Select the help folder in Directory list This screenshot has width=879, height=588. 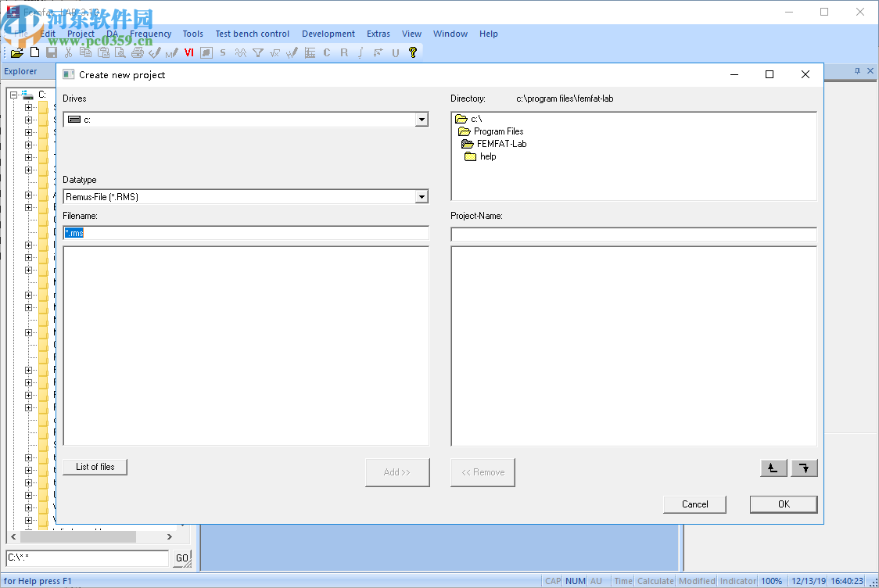pyautogui.click(x=480, y=156)
